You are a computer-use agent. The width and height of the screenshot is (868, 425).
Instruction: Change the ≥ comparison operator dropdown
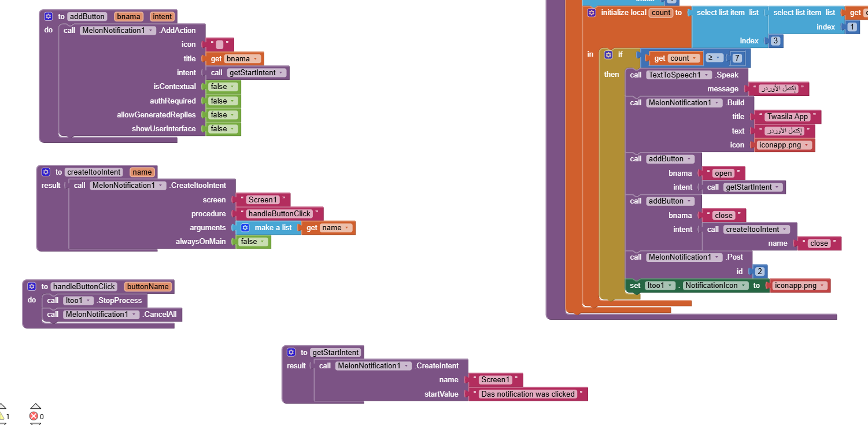[x=714, y=58]
